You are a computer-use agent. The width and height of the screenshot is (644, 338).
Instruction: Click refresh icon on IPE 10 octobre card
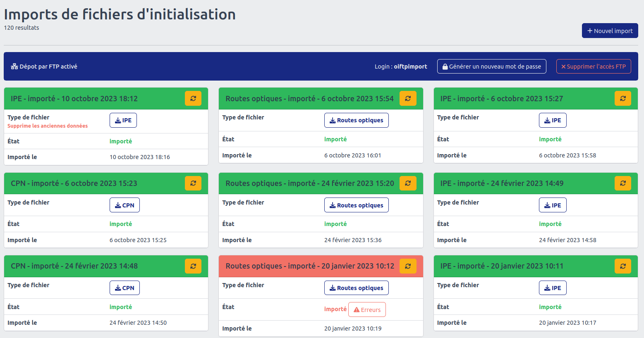point(193,98)
